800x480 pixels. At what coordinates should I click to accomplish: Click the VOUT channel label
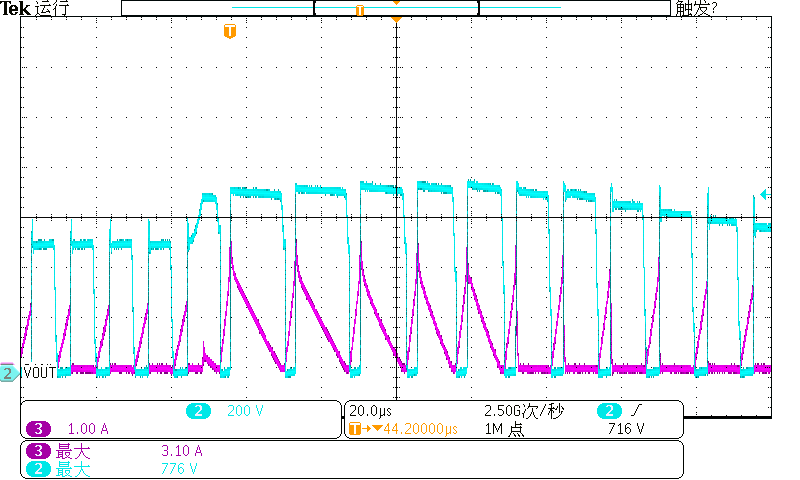38,373
